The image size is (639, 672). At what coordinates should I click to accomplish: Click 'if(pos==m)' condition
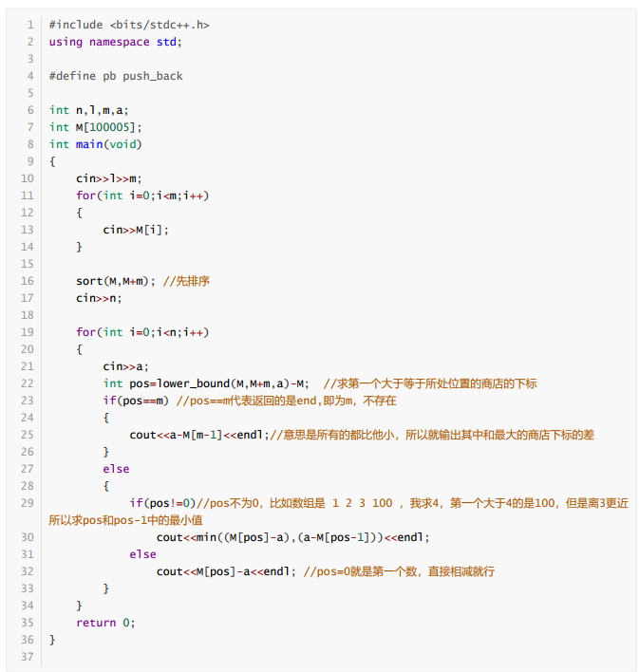(x=136, y=401)
